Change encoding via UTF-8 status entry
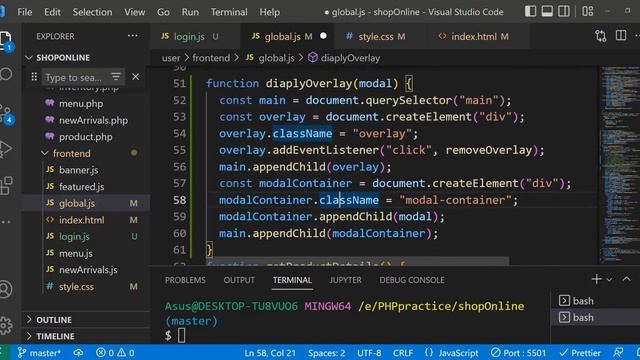The height and width of the screenshot is (360, 640). click(369, 353)
